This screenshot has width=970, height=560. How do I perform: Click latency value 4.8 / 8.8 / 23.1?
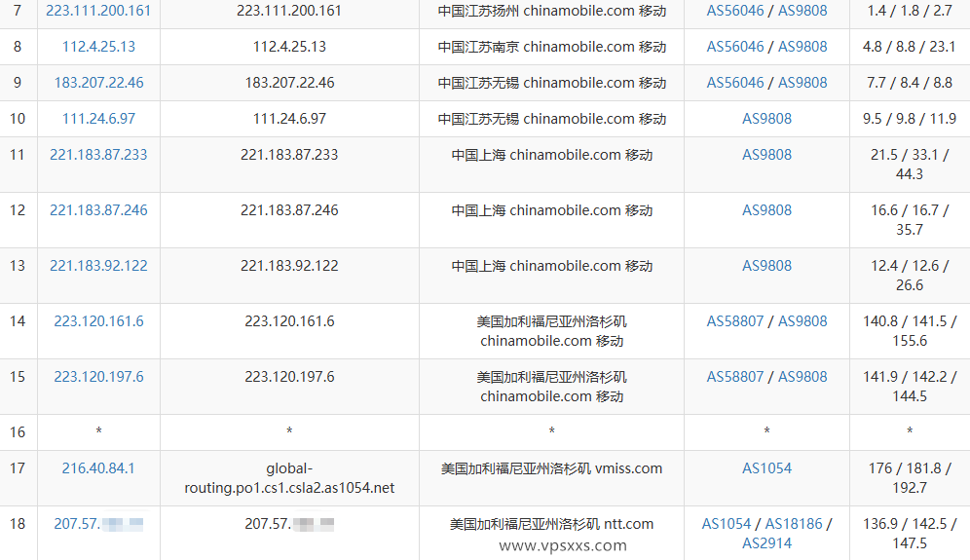pos(910,47)
